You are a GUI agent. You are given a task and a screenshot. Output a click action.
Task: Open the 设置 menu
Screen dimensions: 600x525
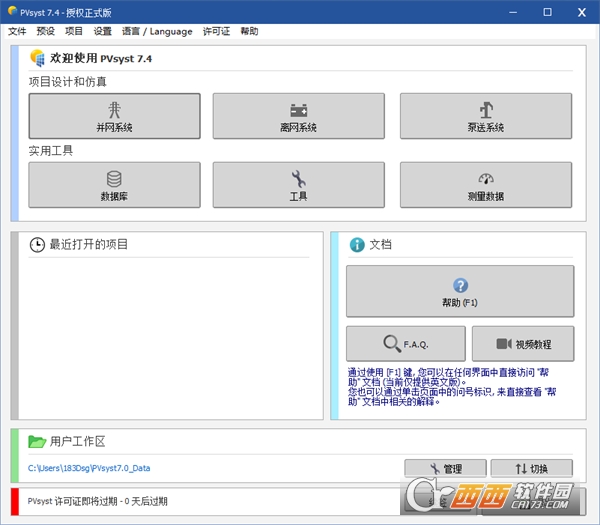click(103, 31)
